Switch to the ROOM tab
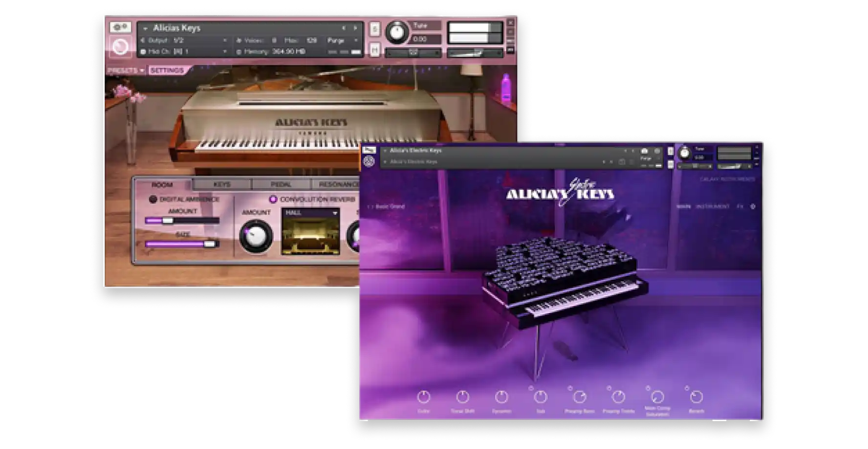868x449 pixels. tap(162, 184)
